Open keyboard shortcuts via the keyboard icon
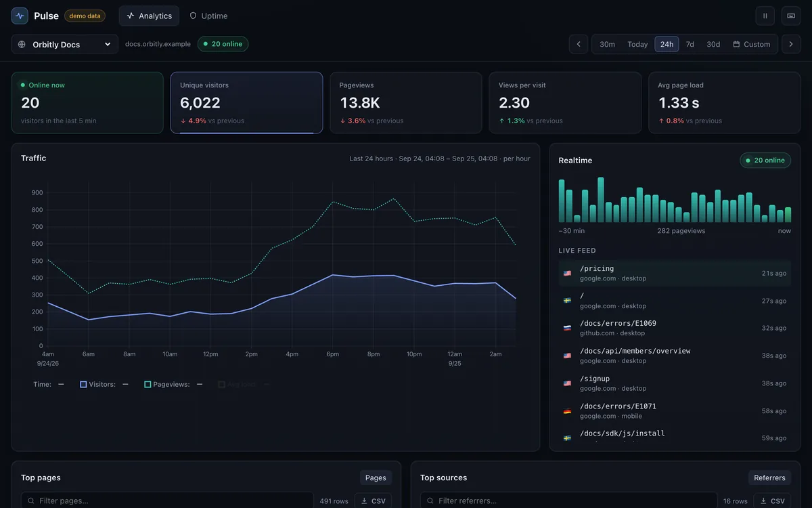The height and width of the screenshot is (508, 812). 790,16
